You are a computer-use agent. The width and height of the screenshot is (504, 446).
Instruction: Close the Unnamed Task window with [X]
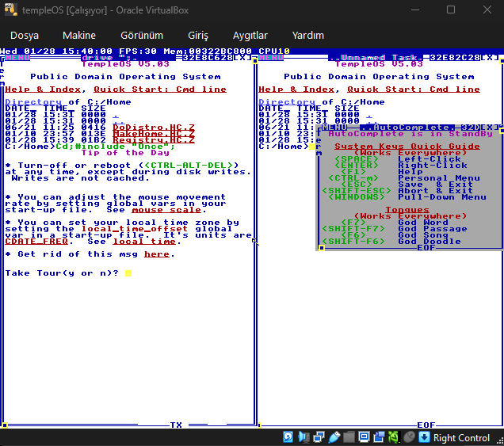(x=490, y=58)
